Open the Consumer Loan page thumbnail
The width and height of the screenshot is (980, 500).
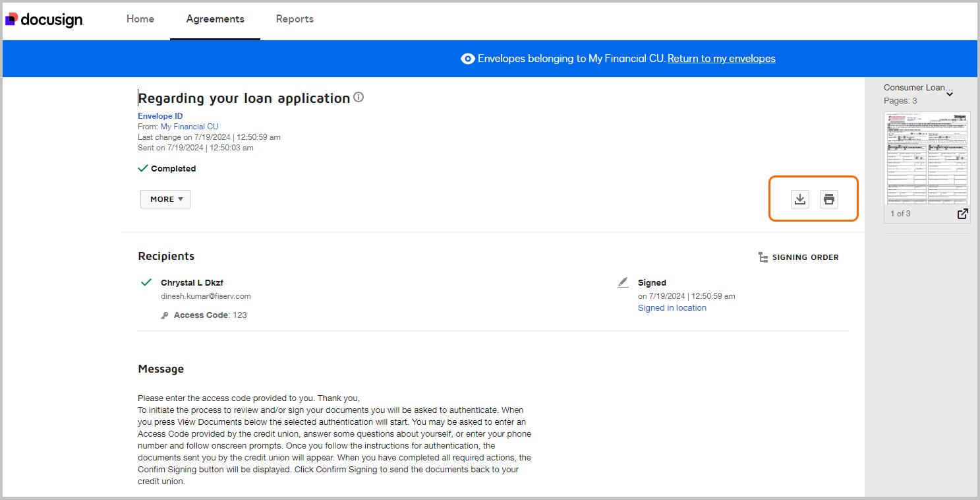click(927, 158)
